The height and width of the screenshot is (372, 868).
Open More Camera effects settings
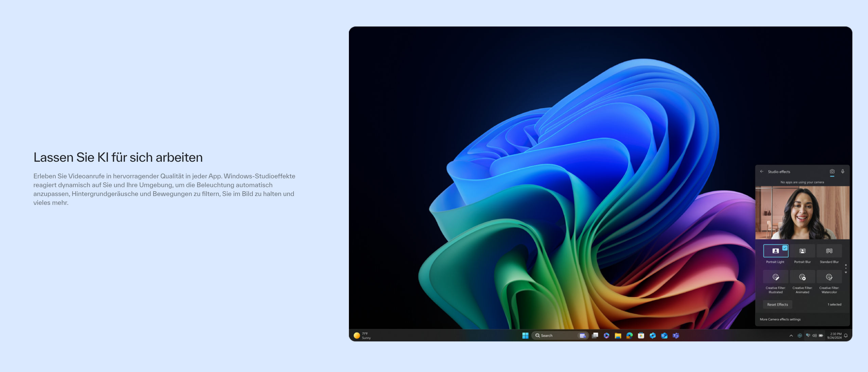pos(780,319)
